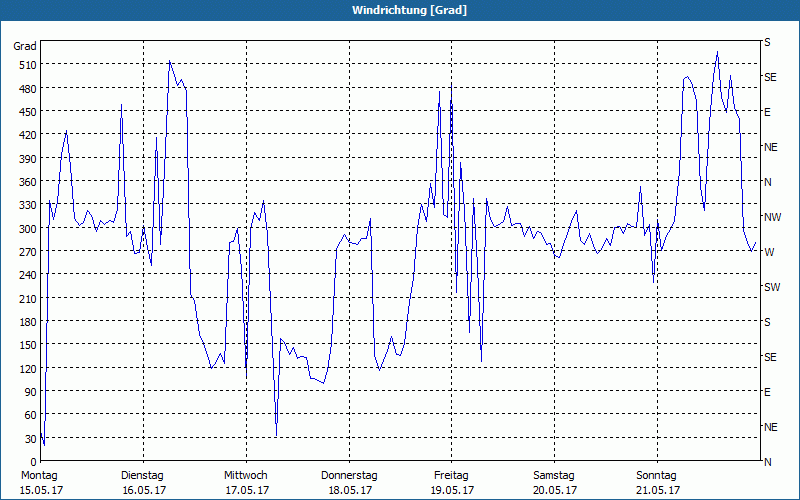Select the 210 tick label
This screenshot has width=800, height=500.
28,299
